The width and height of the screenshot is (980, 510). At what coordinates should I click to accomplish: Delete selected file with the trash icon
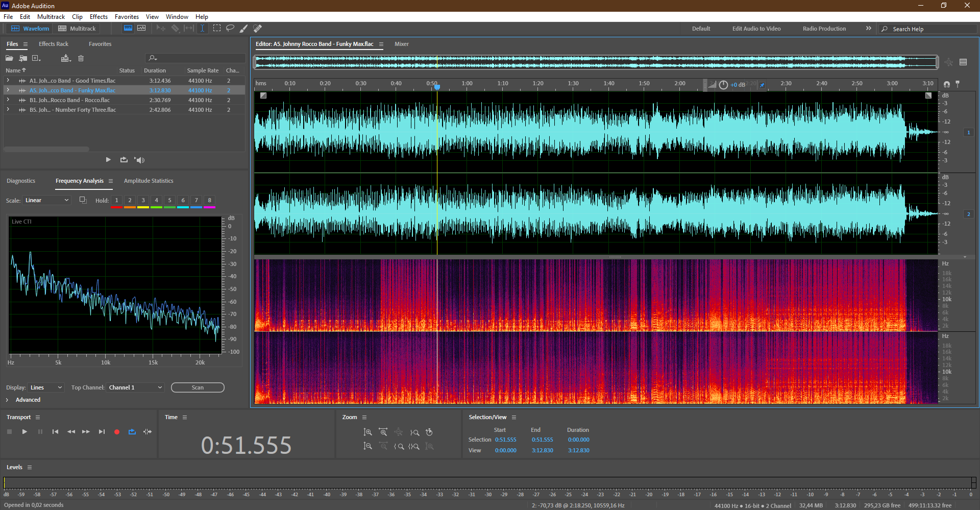81,58
